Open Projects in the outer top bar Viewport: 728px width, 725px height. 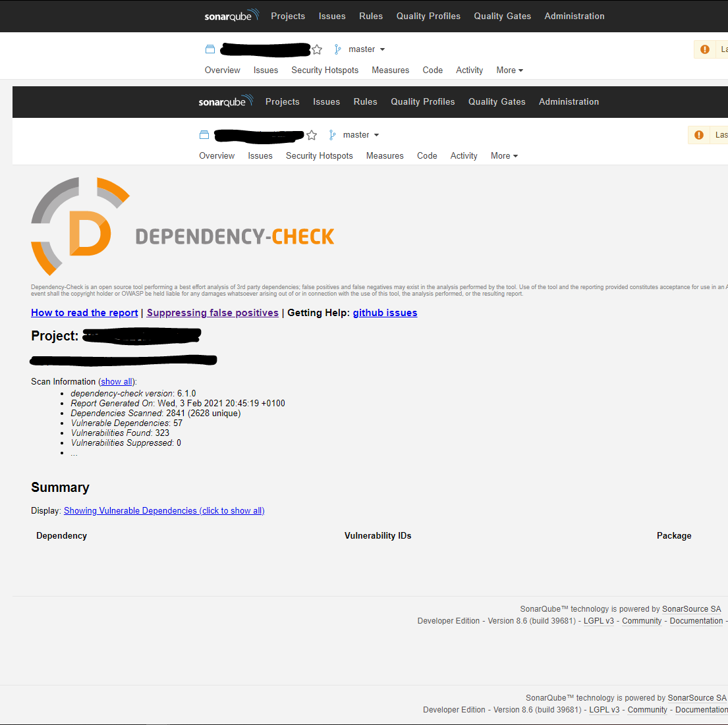pyautogui.click(x=288, y=16)
